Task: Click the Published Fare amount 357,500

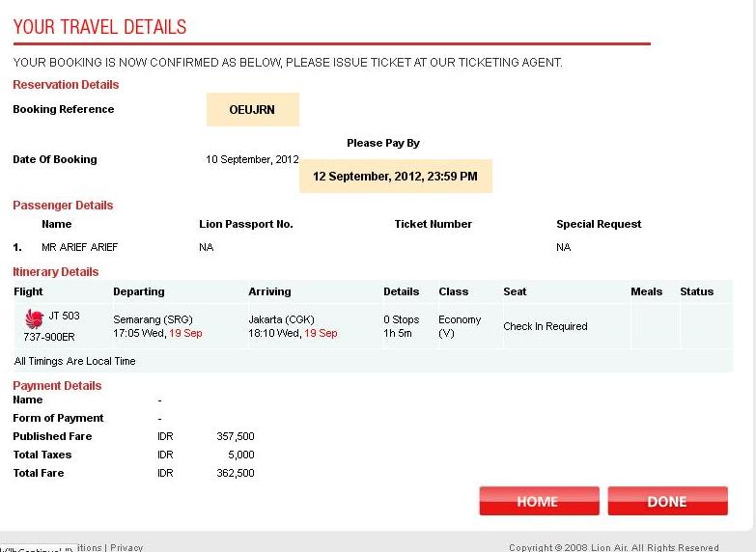Action: (x=236, y=436)
